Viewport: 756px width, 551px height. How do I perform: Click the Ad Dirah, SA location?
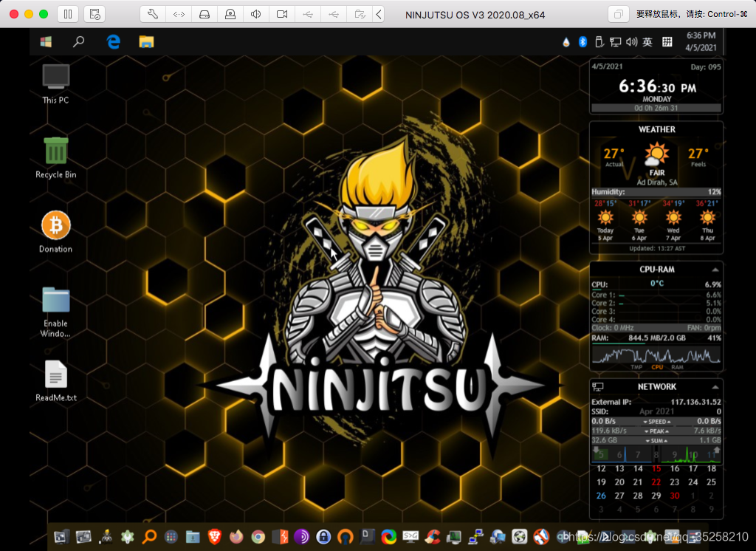pyautogui.click(x=656, y=182)
